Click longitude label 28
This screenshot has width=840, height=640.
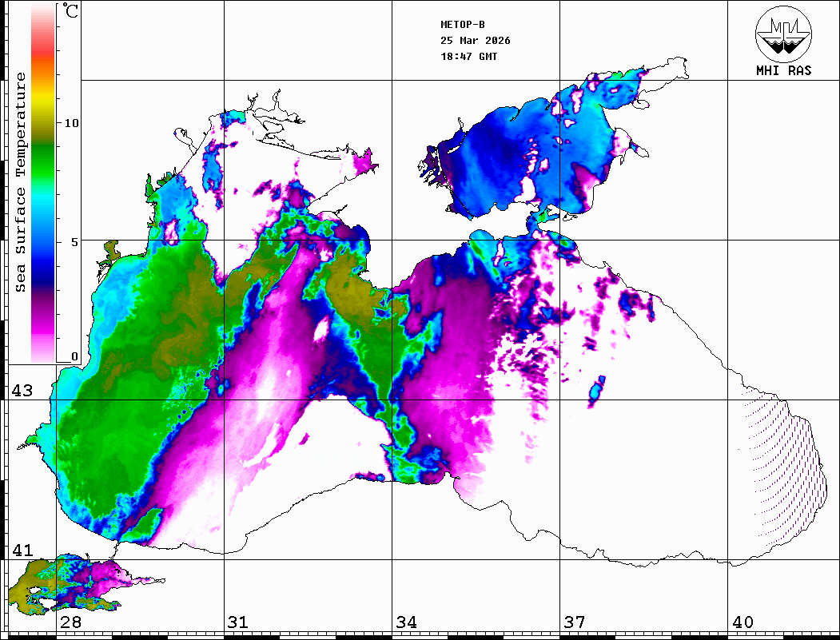[x=70, y=622]
